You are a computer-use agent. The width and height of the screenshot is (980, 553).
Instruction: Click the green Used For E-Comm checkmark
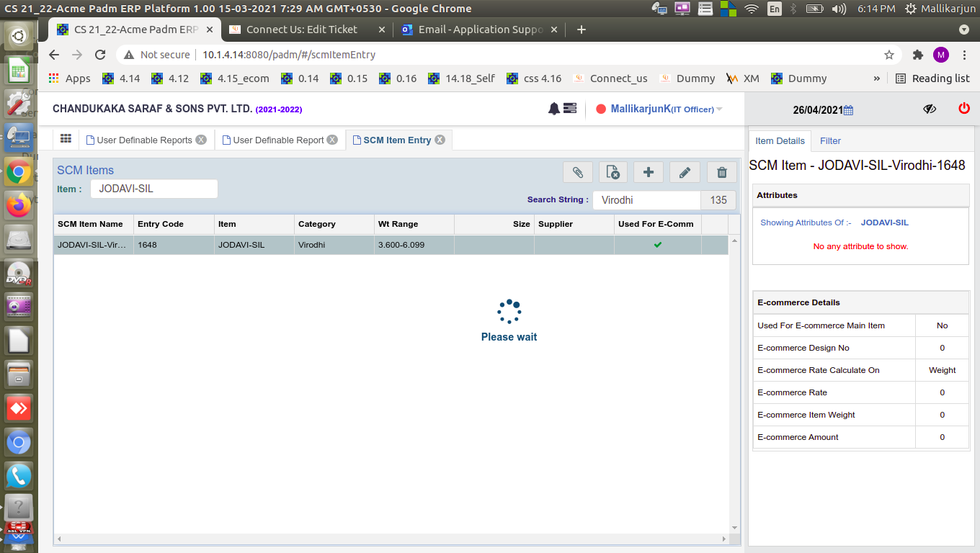click(658, 245)
